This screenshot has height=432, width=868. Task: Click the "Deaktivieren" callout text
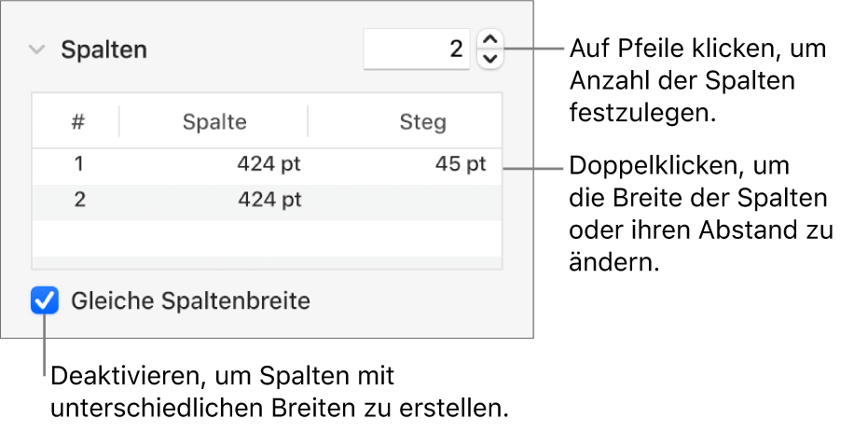[282, 393]
